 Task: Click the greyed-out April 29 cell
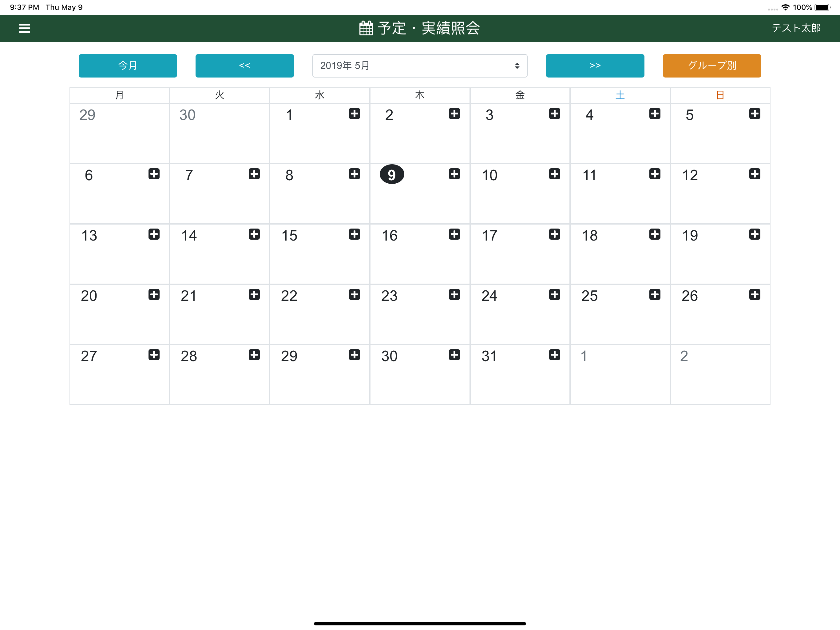(120, 134)
